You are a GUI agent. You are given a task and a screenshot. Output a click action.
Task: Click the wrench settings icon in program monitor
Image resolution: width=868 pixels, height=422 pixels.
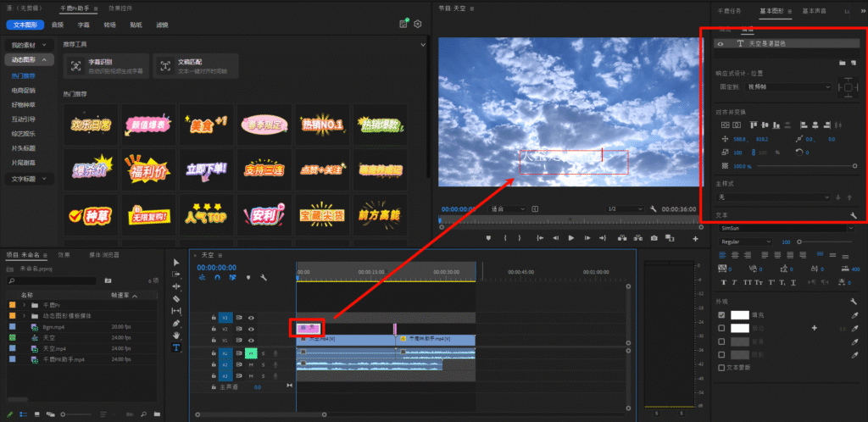tap(654, 208)
